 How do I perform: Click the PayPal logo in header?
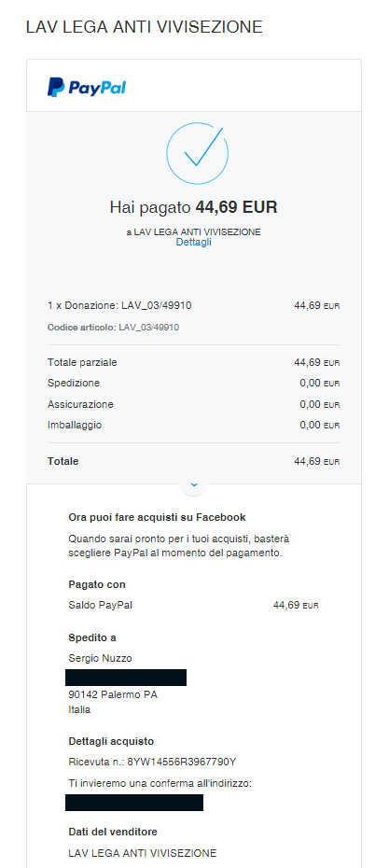coord(87,88)
